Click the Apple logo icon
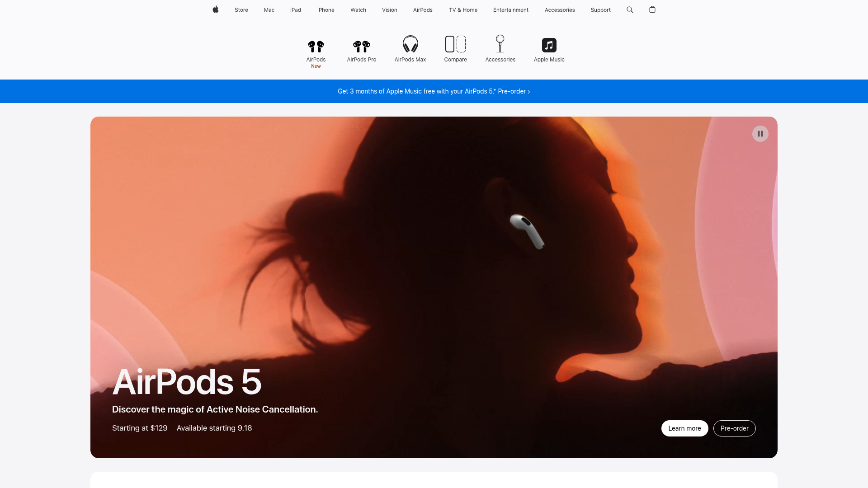The height and width of the screenshot is (488, 868). pyautogui.click(x=216, y=9)
